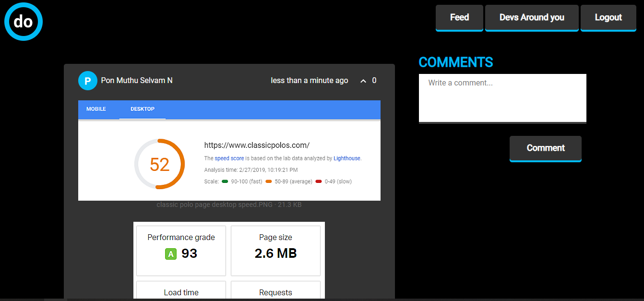Open Pon Muthu Selvam N's avatar
The image size is (644, 301).
point(88,80)
